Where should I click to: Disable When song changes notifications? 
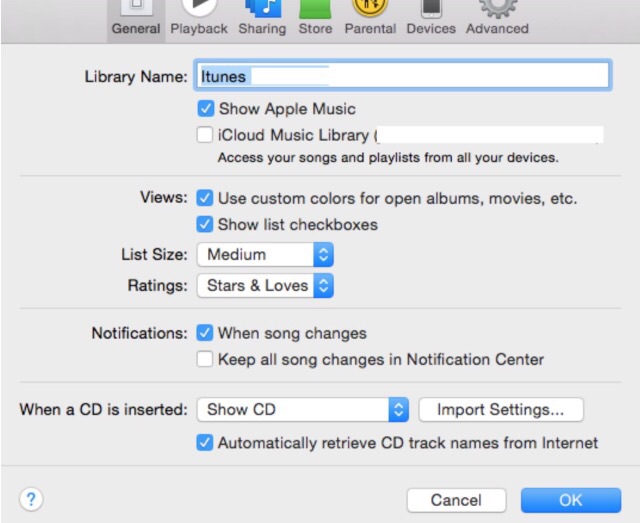(204, 333)
